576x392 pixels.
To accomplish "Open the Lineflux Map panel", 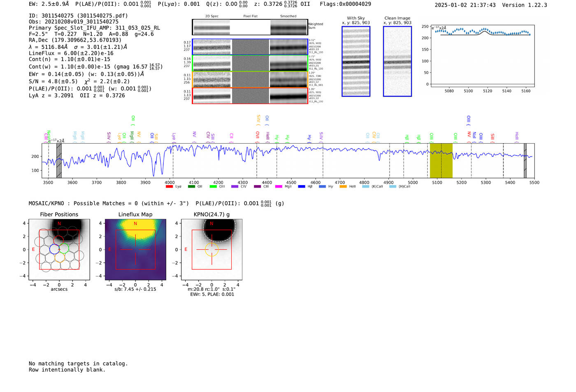I will click(x=135, y=249).
